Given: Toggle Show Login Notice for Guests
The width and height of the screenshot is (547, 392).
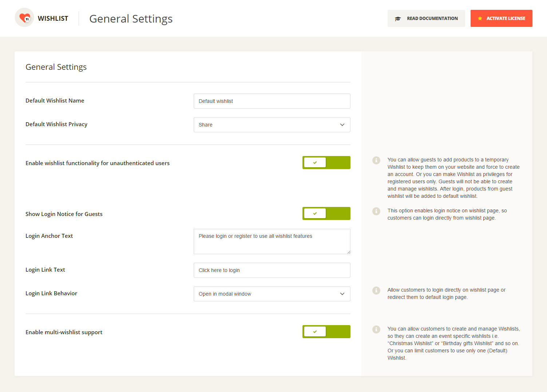Looking at the screenshot, I should click(x=326, y=213).
